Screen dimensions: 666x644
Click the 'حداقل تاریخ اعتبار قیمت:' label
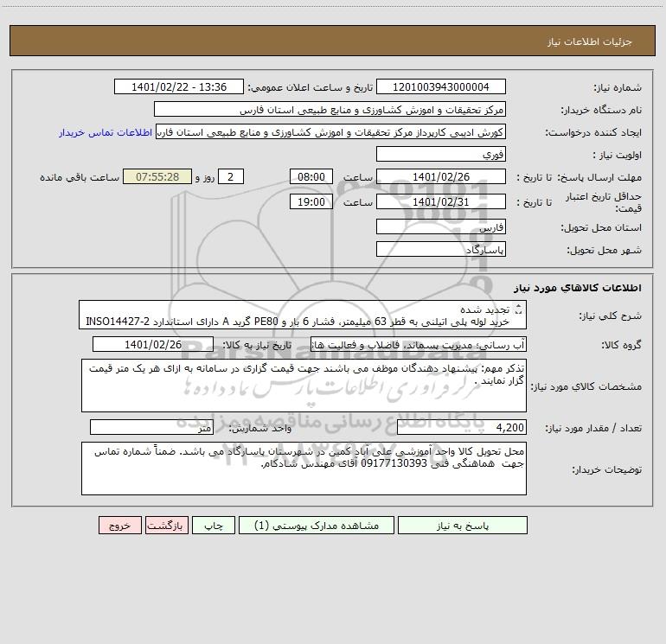604,202
